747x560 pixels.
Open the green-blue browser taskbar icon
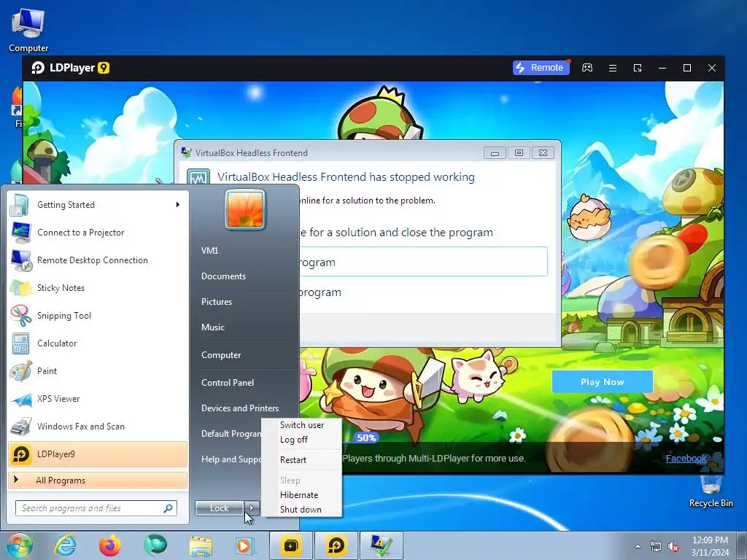coord(155,545)
